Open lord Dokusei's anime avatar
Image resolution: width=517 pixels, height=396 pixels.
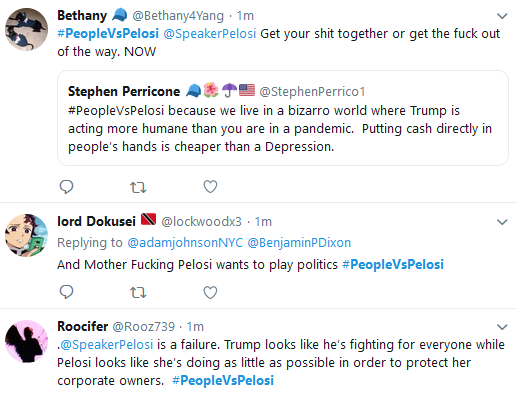coord(26,235)
